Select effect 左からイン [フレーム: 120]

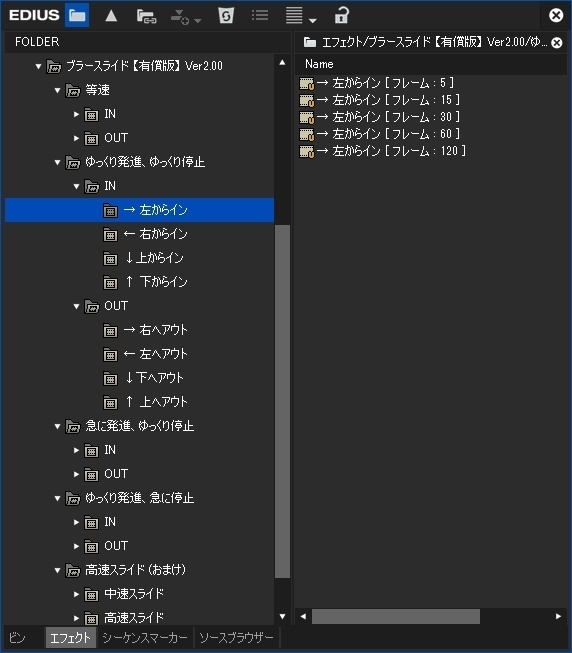383,151
